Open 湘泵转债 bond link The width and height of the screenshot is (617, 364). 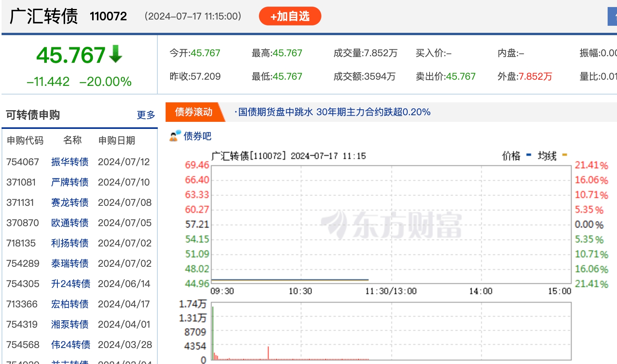tap(70, 324)
